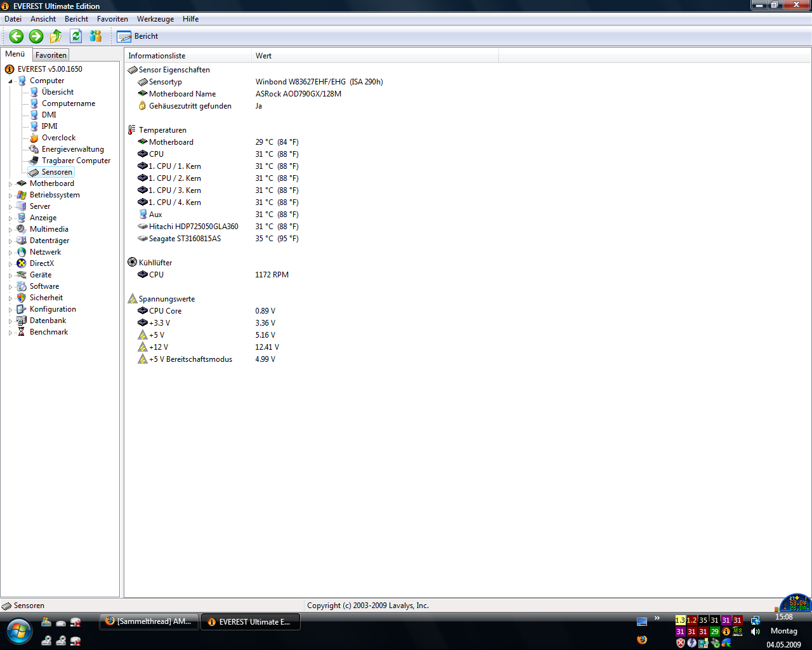Click the Benchmark hourglass icon
This screenshot has height=650, width=812.
click(22, 332)
